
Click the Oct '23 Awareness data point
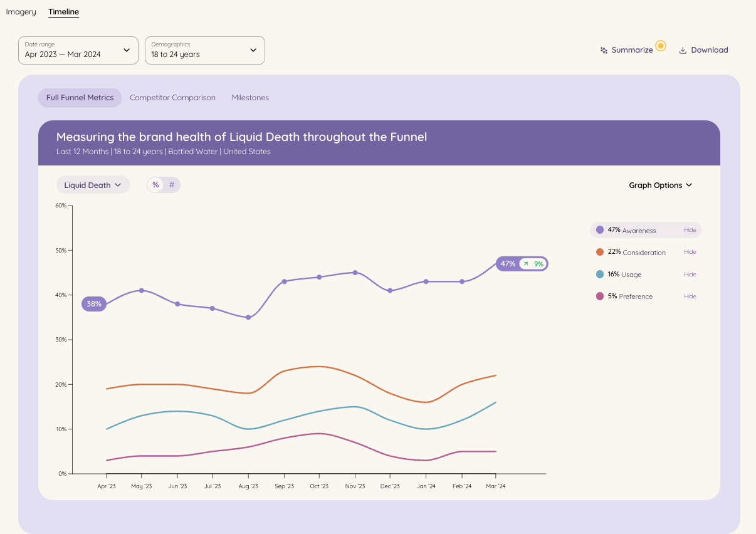(x=319, y=277)
